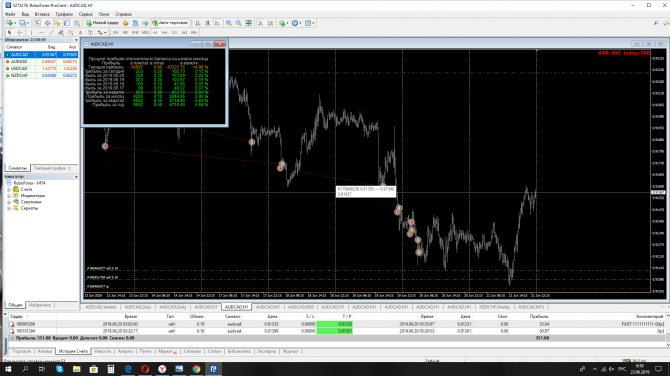This screenshot has width=670, height=376.
Task: Select the USDCAD row in Market Watch
Action: coord(41,68)
